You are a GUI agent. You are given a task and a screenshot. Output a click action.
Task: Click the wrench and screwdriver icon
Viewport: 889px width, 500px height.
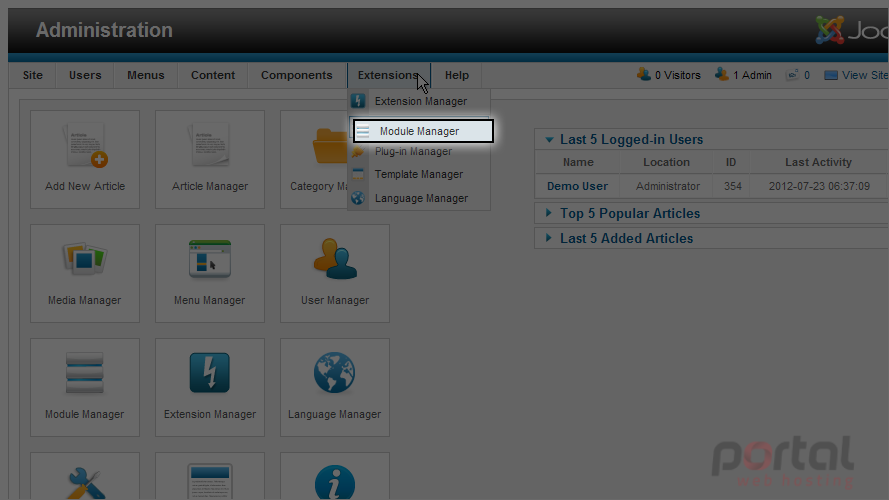coord(85,482)
